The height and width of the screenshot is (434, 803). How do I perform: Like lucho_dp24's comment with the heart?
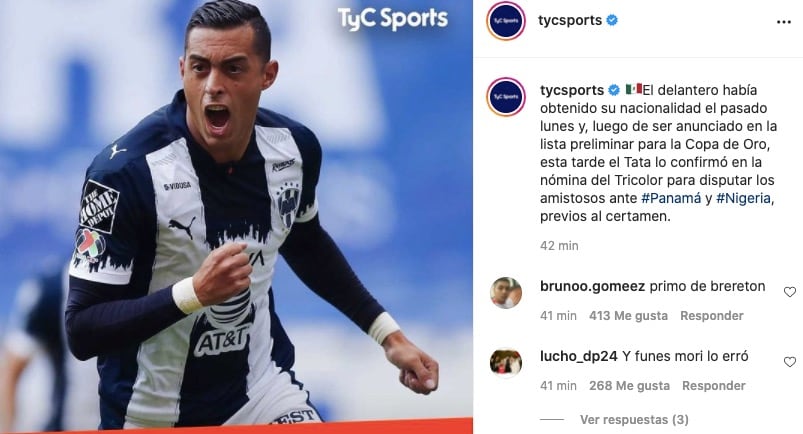[x=790, y=362]
